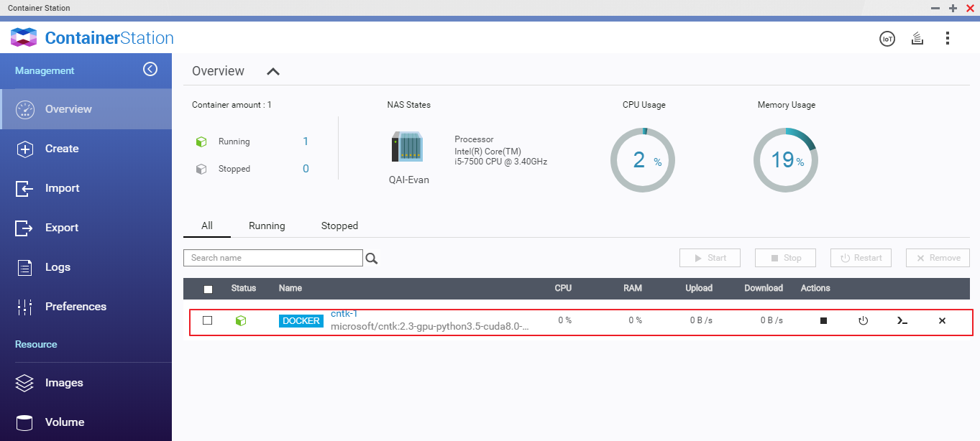Switch to the Running tab

click(x=267, y=226)
